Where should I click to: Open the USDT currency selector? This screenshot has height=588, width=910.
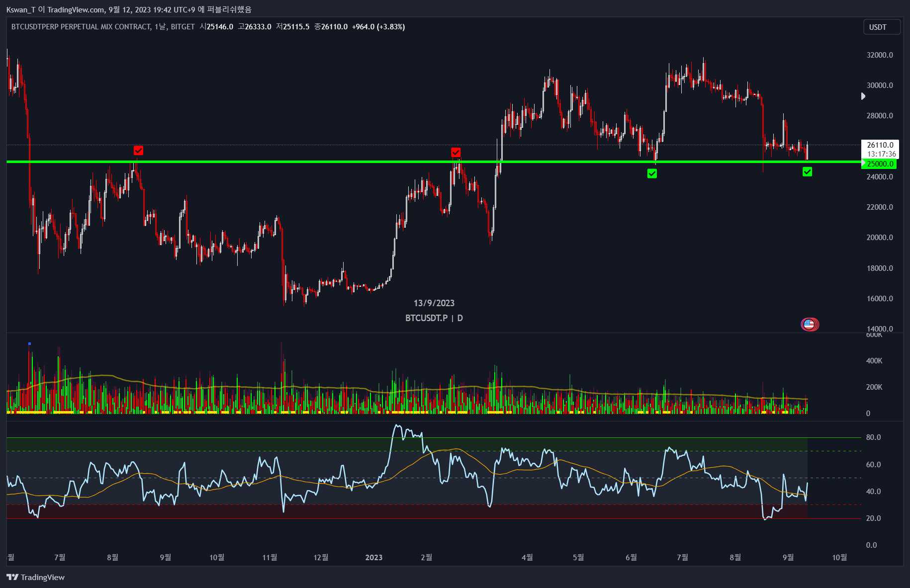(x=881, y=27)
